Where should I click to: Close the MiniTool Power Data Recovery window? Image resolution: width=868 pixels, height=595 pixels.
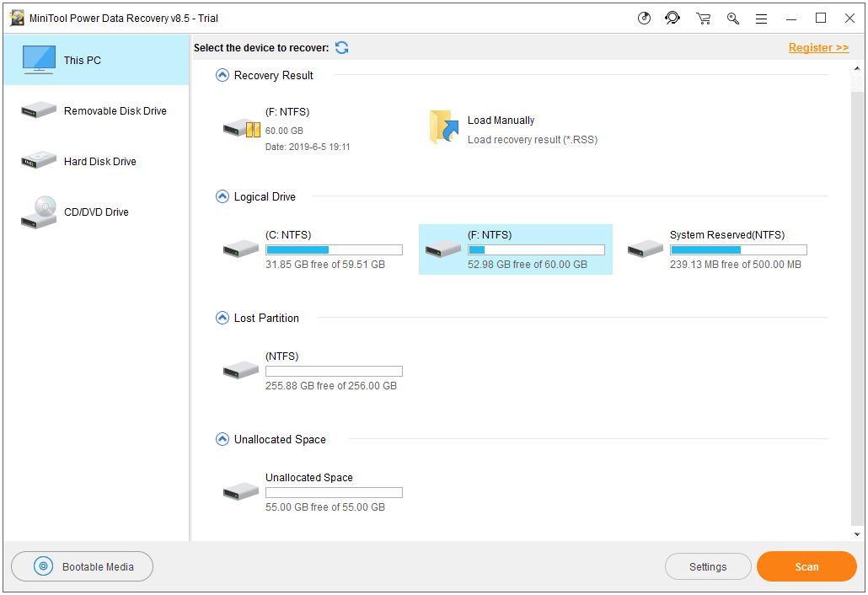click(849, 19)
